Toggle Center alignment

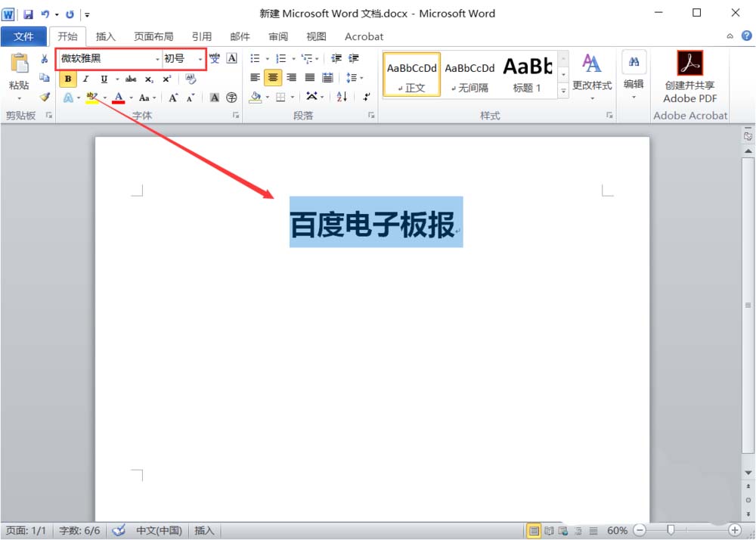pyautogui.click(x=273, y=78)
